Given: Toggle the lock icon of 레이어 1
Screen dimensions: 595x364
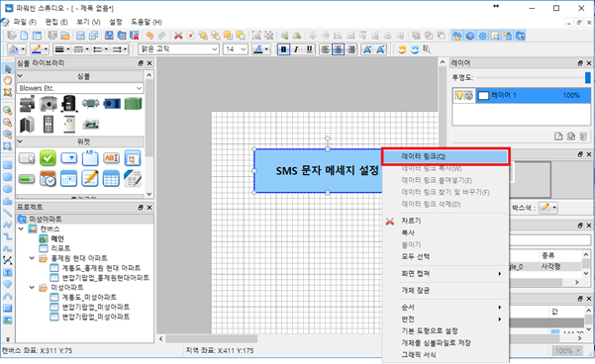Looking at the screenshot, I should click(469, 96).
